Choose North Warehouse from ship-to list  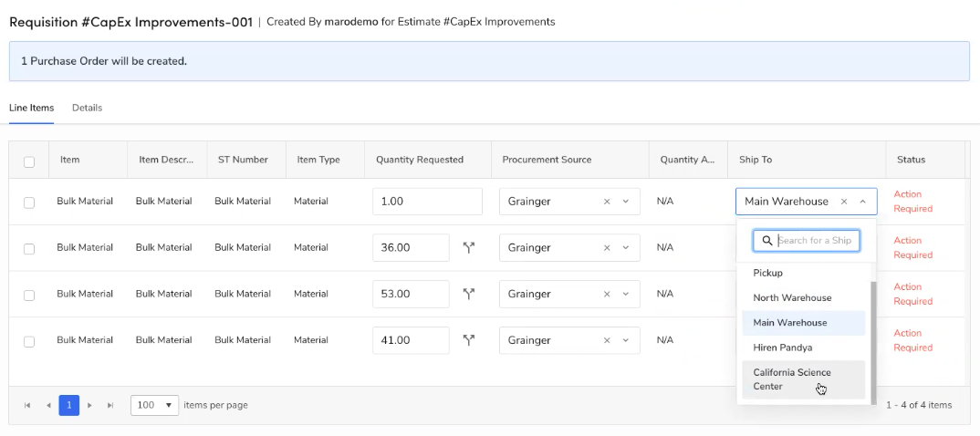point(804,298)
